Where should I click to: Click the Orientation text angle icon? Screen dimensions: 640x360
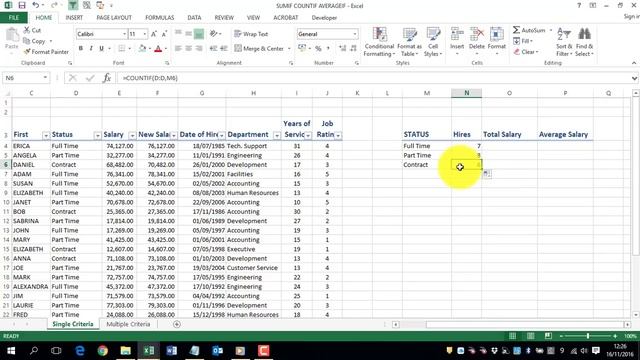[214, 34]
